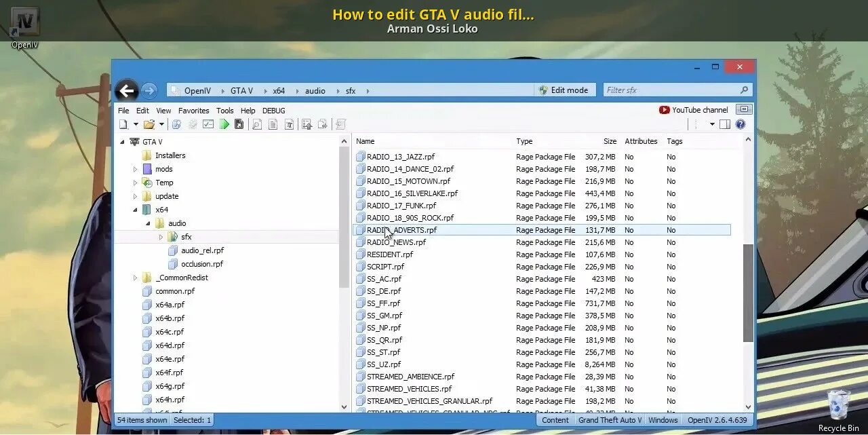Viewport: 868px width, 435px height.
Task: Click the last greyed toolbar icon
Action: coord(340,124)
